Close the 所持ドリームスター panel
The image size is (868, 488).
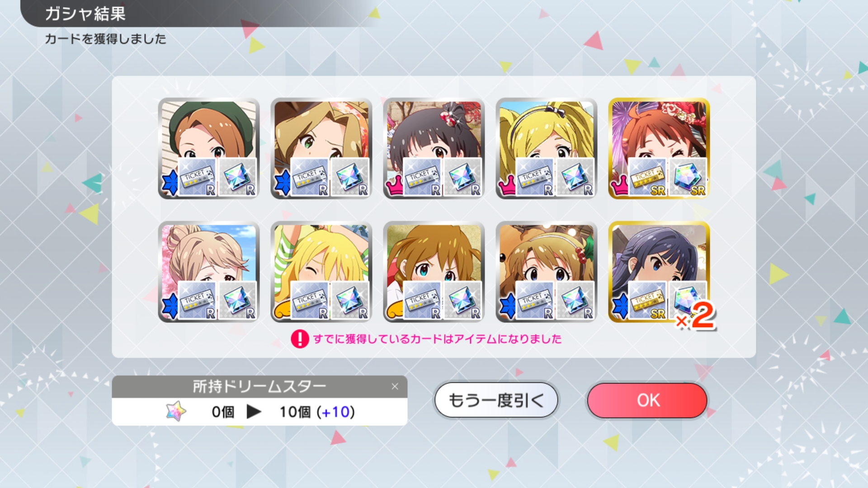395,386
